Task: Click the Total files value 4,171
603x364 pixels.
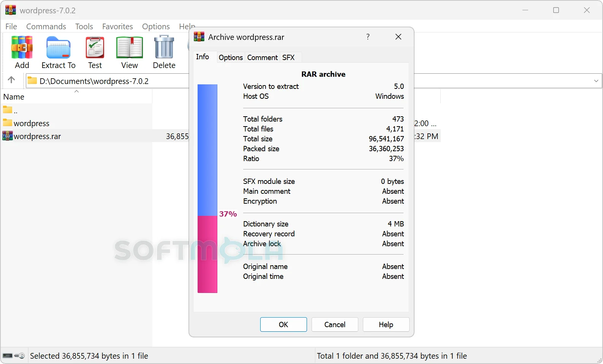Action: click(x=395, y=129)
